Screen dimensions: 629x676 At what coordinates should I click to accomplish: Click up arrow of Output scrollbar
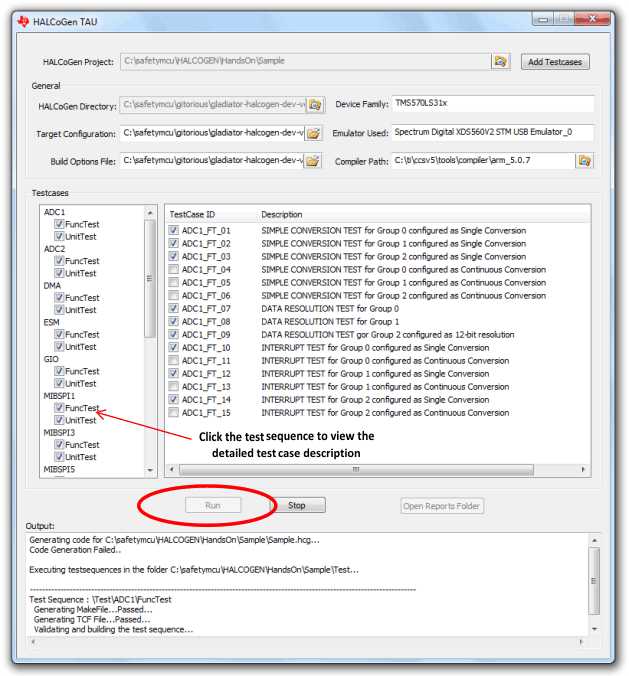(x=594, y=541)
